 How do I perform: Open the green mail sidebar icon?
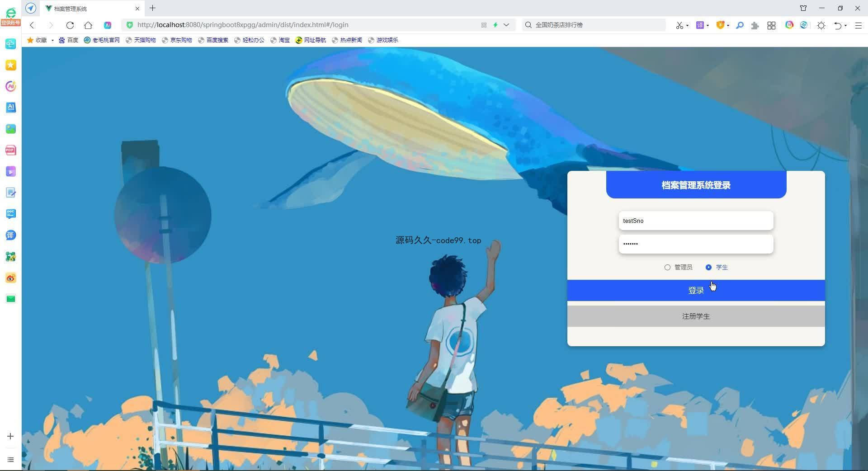pyautogui.click(x=11, y=299)
